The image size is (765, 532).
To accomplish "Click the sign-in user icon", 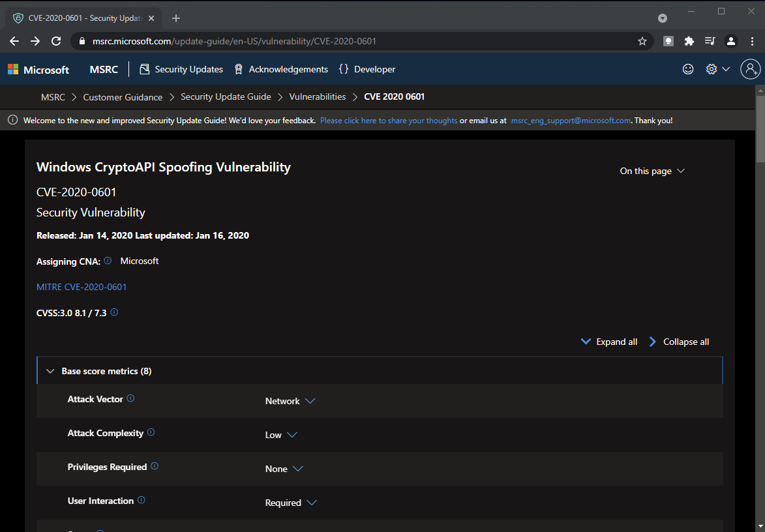I will tap(751, 69).
